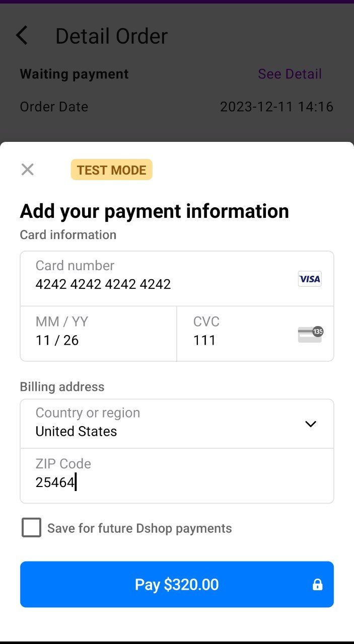Click the Add your payment information heading
Image resolution: width=354 pixels, height=644 pixels.
coord(154,211)
